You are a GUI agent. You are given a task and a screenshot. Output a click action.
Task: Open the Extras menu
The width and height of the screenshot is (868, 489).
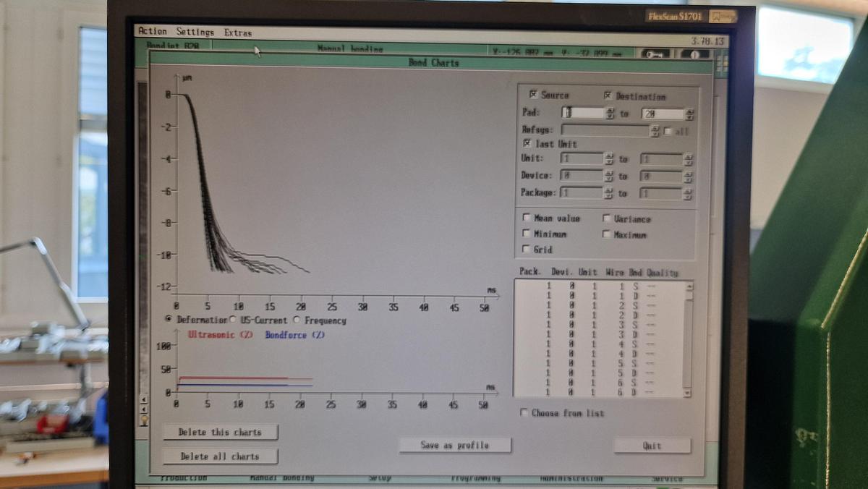pos(238,33)
